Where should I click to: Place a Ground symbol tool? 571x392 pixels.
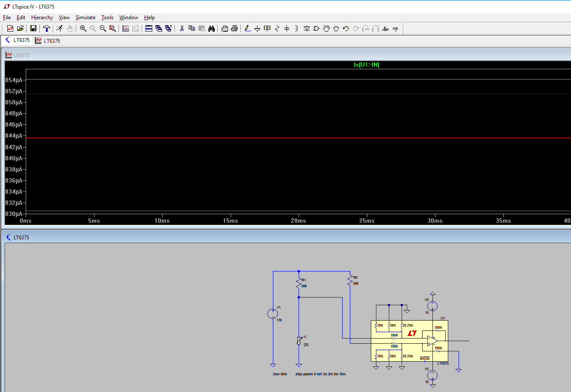257,29
